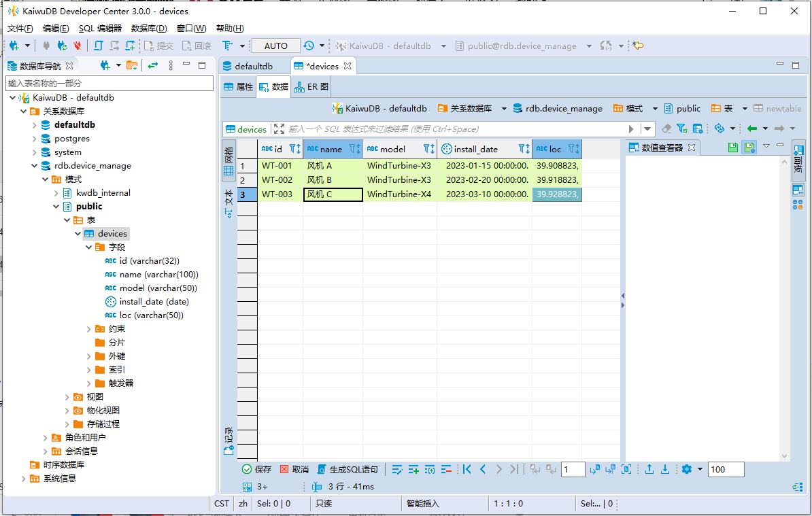The height and width of the screenshot is (516, 812).
Task: Jump to the first row using the navigation icon
Action: 467,469
